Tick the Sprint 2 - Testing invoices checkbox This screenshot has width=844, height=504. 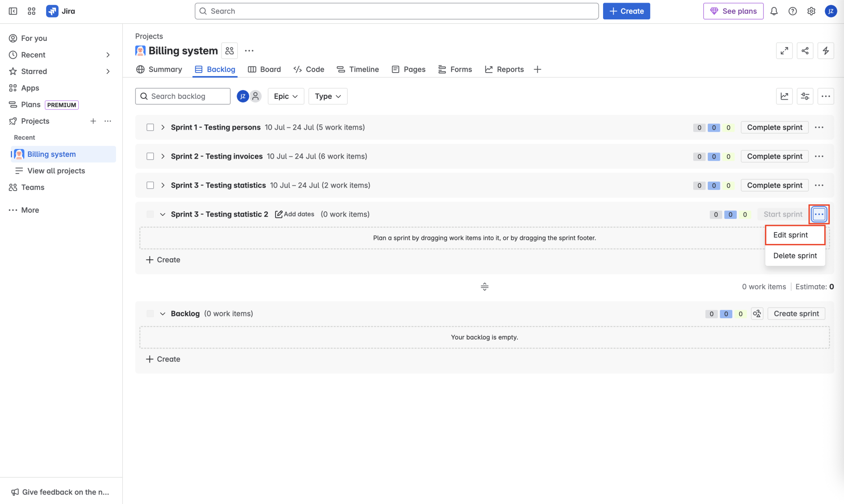(x=150, y=156)
